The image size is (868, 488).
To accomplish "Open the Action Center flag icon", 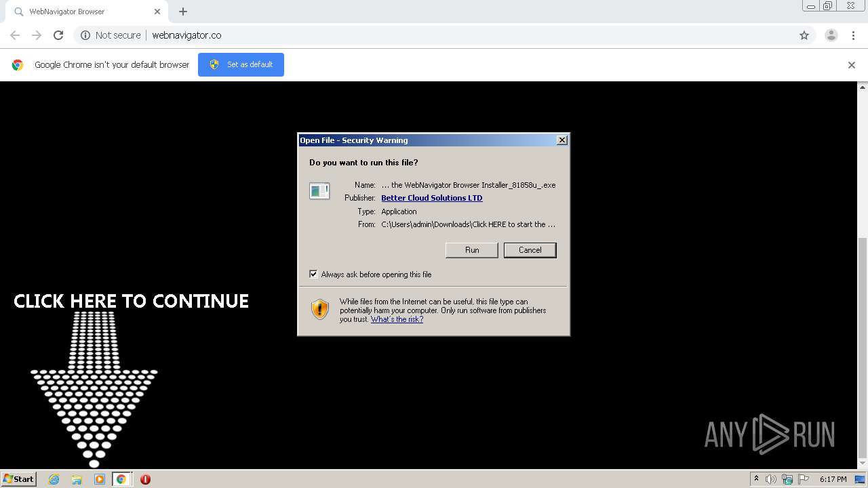I will click(804, 479).
